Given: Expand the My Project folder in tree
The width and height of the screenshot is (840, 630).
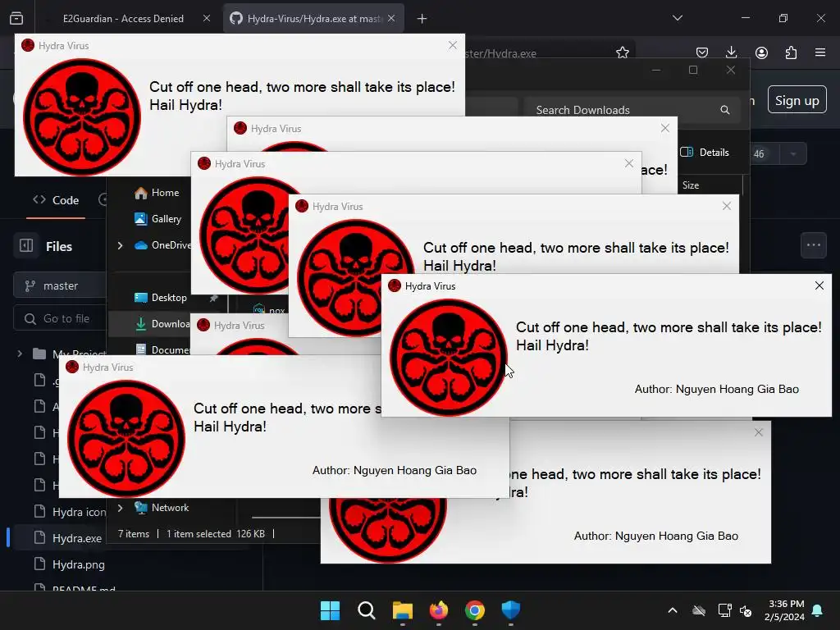Looking at the screenshot, I should point(20,354).
